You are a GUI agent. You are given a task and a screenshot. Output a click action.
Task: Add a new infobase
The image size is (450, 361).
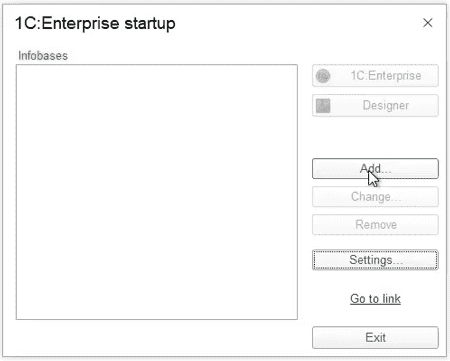(375, 168)
